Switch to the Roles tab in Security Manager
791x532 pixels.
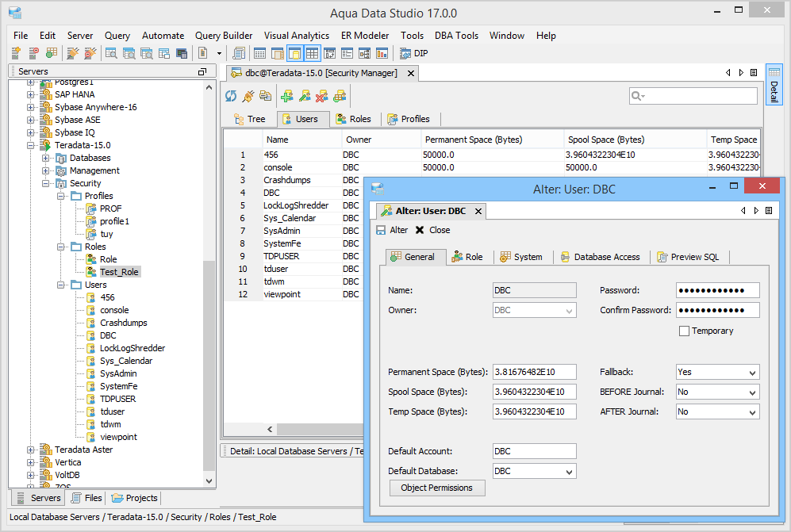click(x=354, y=119)
